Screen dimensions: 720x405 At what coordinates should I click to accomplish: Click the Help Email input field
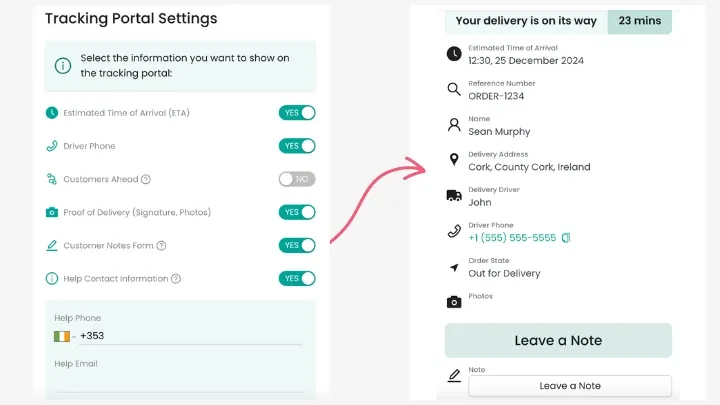(180, 382)
